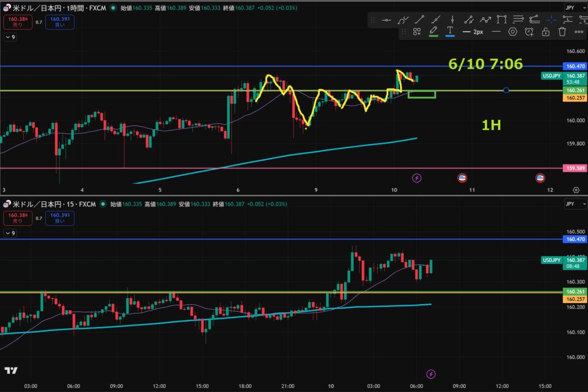
Task: Grab the favorites toolbar drag handle
Action: pos(372,20)
